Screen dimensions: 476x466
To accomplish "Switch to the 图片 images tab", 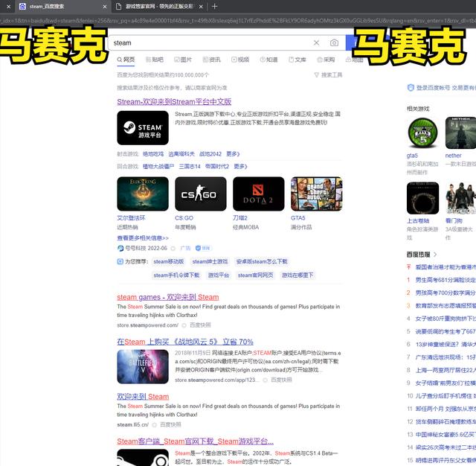I will pyautogui.click(x=182, y=60).
